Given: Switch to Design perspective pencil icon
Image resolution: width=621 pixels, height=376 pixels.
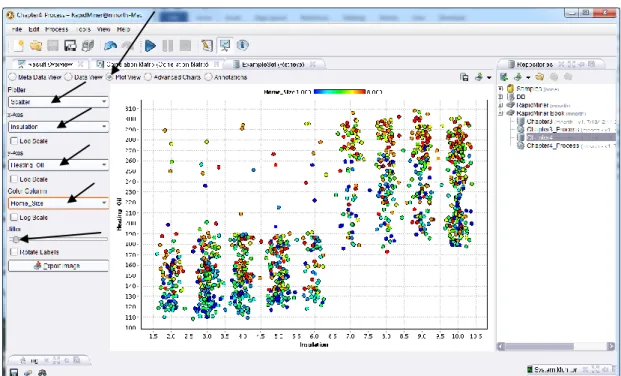Looking at the screenshot, I should (207, 46).
